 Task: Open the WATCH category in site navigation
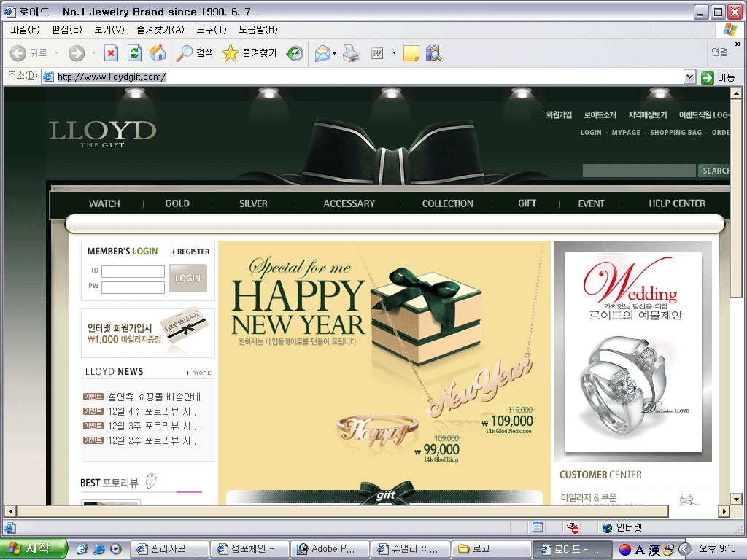click(x=104, y=203)
